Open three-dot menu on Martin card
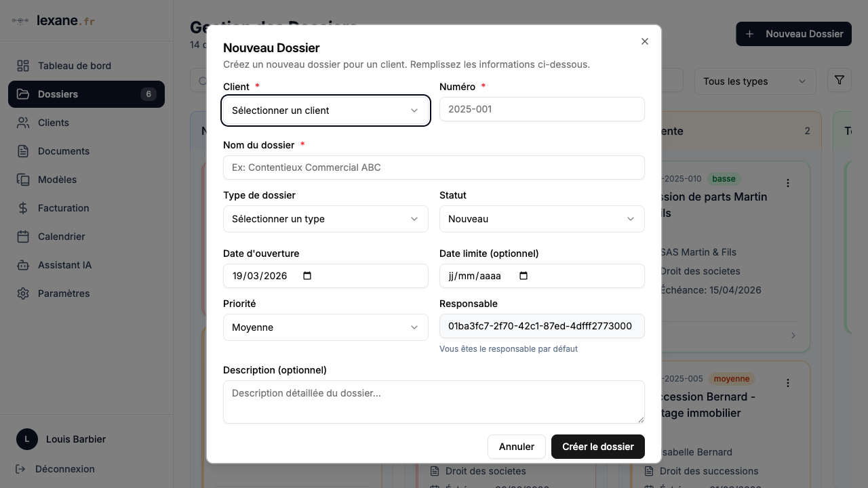 point(788,183)
